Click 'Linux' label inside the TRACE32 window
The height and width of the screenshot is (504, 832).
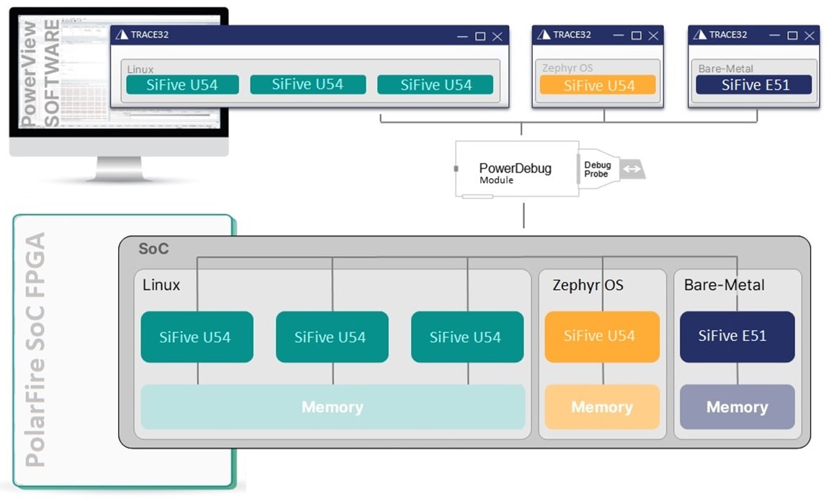pos(140,69)
